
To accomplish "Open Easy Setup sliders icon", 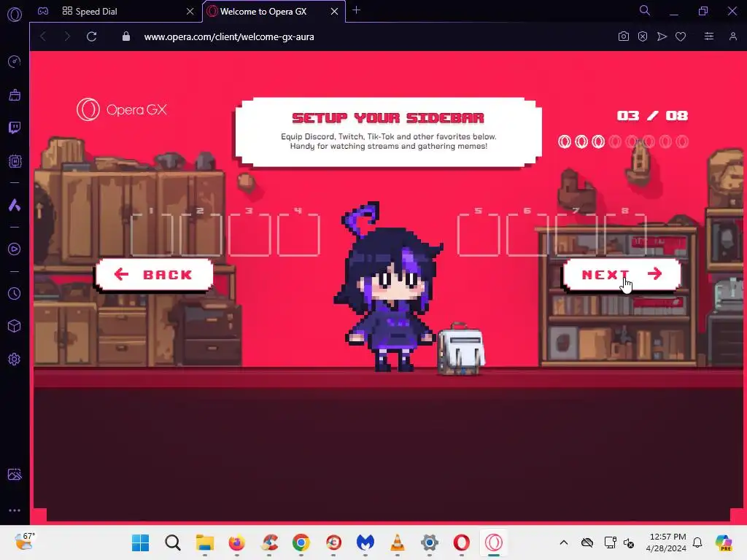I will [x=709, y=36].
